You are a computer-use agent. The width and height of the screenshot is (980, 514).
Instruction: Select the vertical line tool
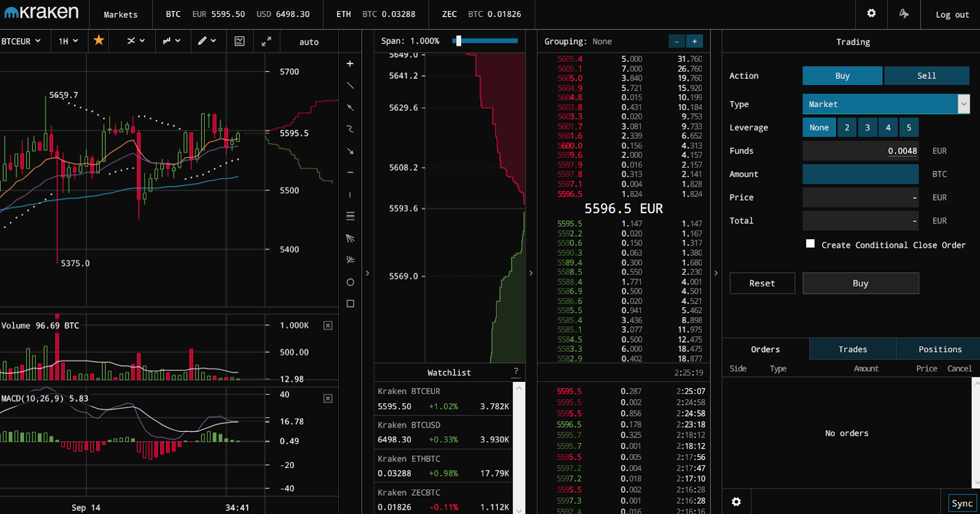pyautogui.click(x=350, y=195)
